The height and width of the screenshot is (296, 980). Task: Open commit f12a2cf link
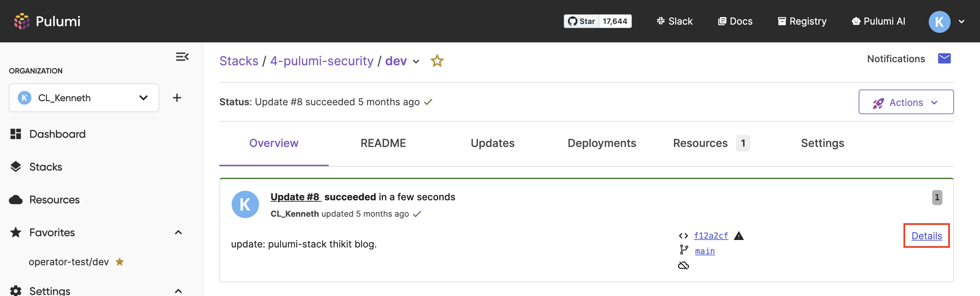(x=711, y=236)
